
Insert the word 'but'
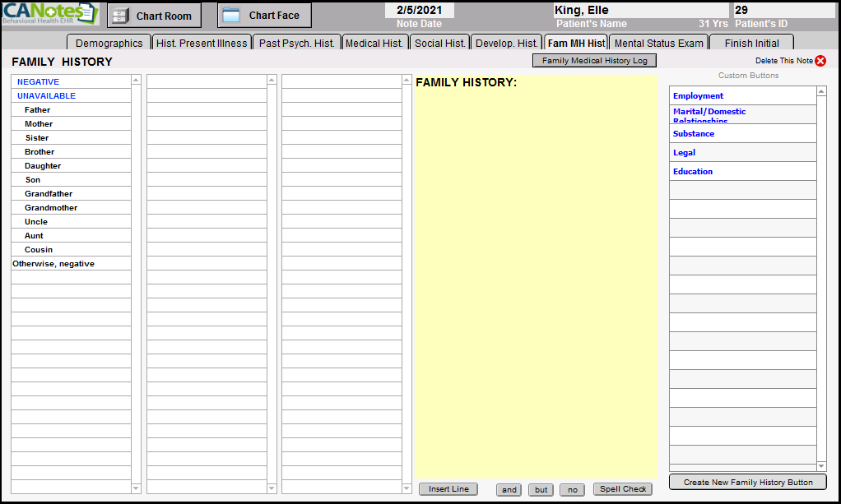pyautogui.click(x=541, y=489)
